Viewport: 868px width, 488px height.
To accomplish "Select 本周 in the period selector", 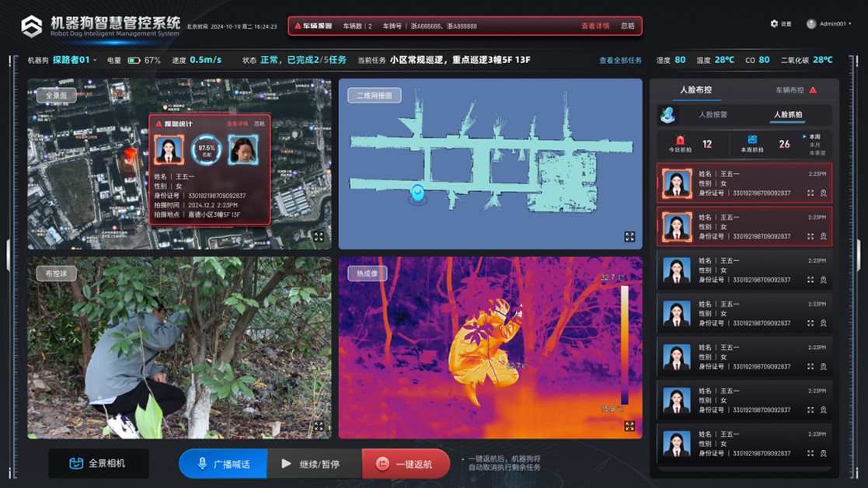I will [814, 137].
